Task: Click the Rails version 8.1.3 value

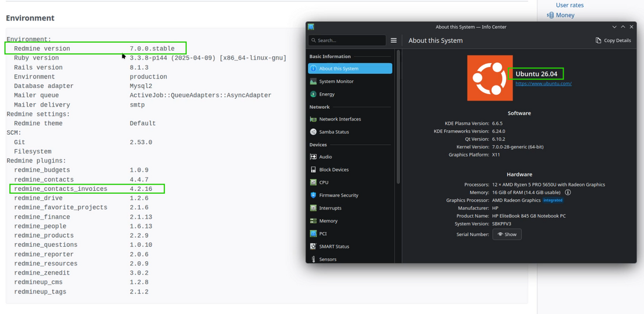Action: coord(139,67)
